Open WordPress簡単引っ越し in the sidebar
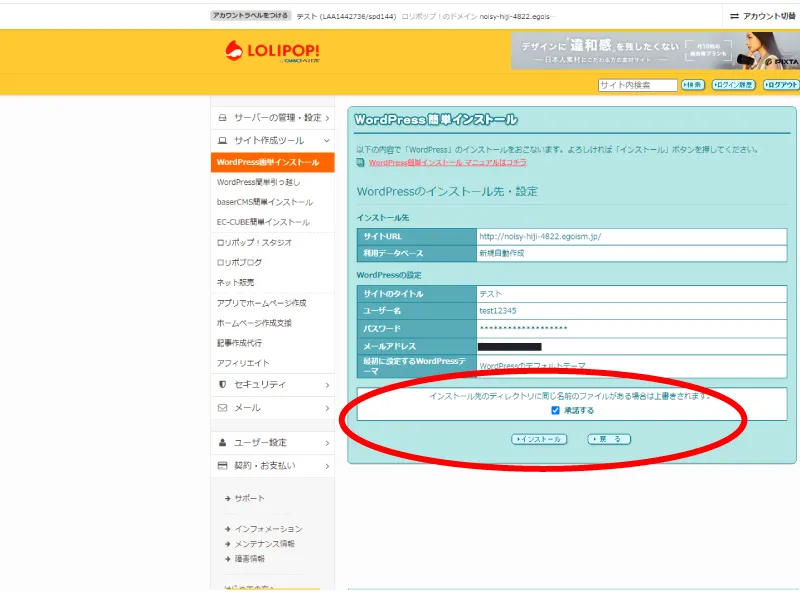The height and width of the screenshot is (600, 800). point(258,182)
